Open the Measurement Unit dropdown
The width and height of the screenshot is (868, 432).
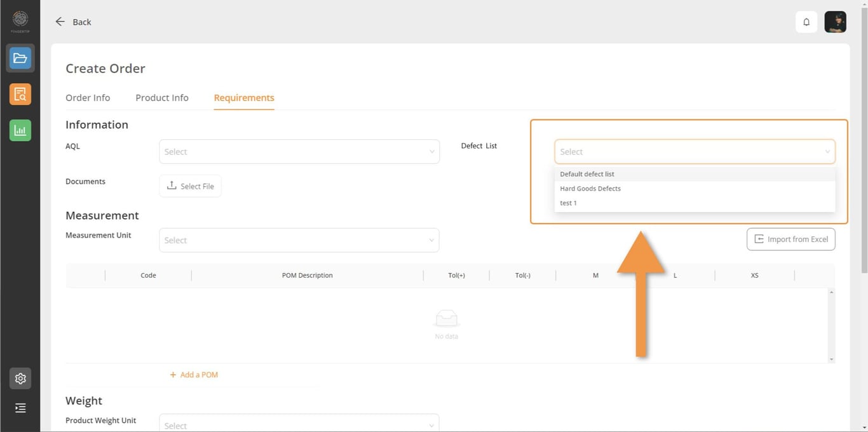click(x=299, y=240)
